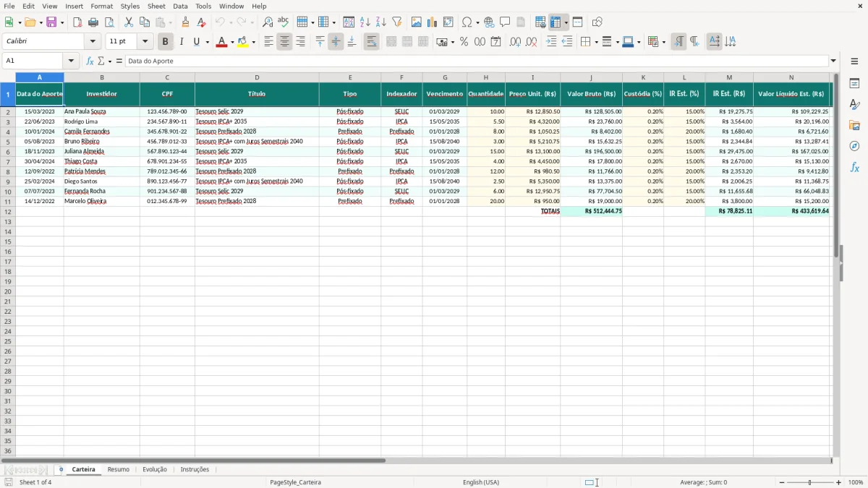Print the spreadsheet with the printer icon

coord(93,22)
